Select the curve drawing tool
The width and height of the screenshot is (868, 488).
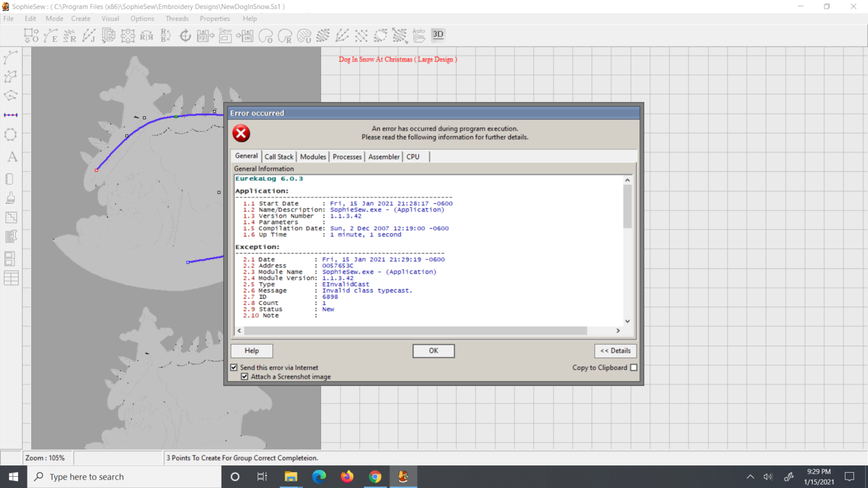point(11,57)
